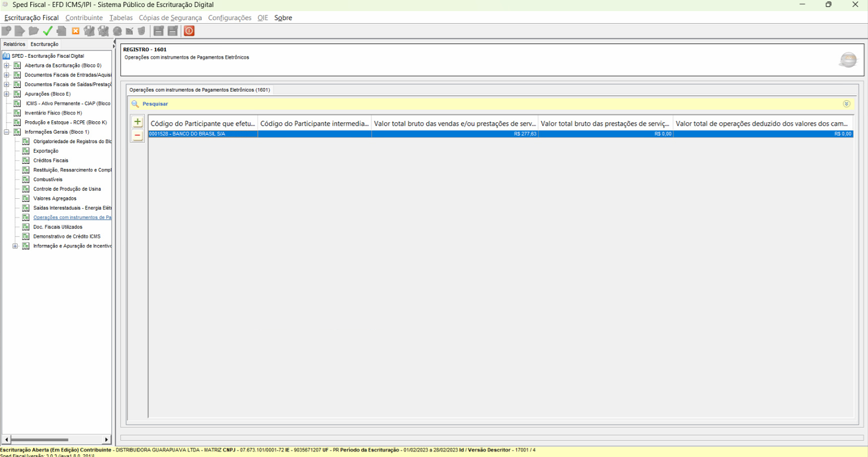Image resolution: width=868 pixels, height=457 pixels.
Task: Click the open folder toolbar icon
Action: pyautogui.click(x=33, y=31)
